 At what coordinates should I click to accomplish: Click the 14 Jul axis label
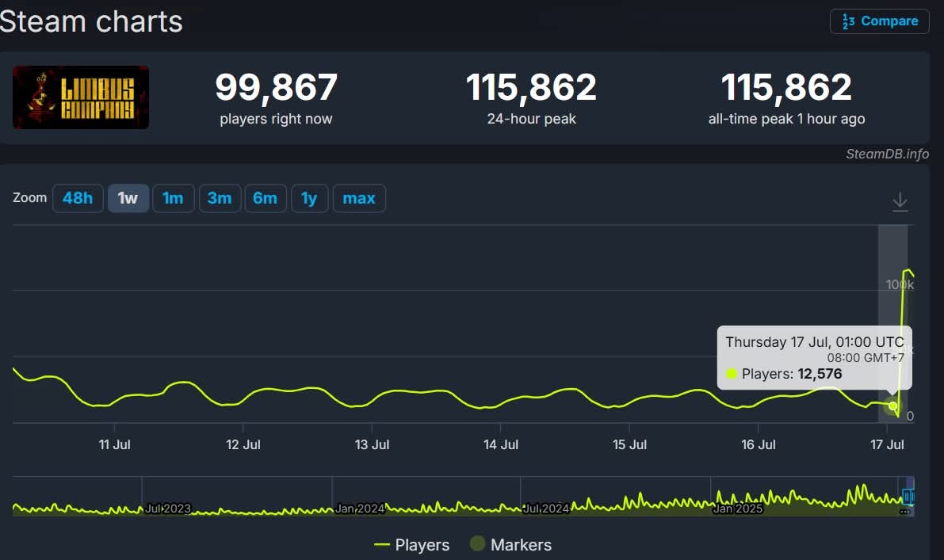[x=501, y=444]
